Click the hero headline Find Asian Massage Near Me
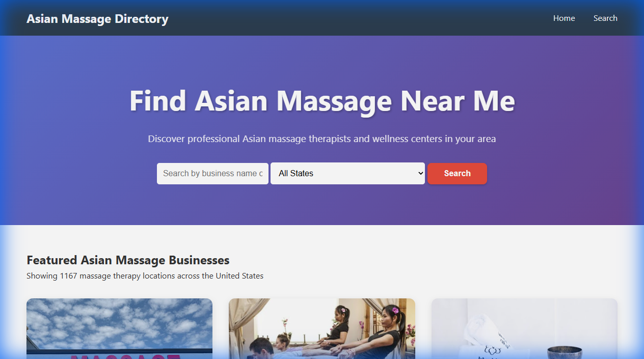This screenshot has width=644, height=359. (321, 101)
